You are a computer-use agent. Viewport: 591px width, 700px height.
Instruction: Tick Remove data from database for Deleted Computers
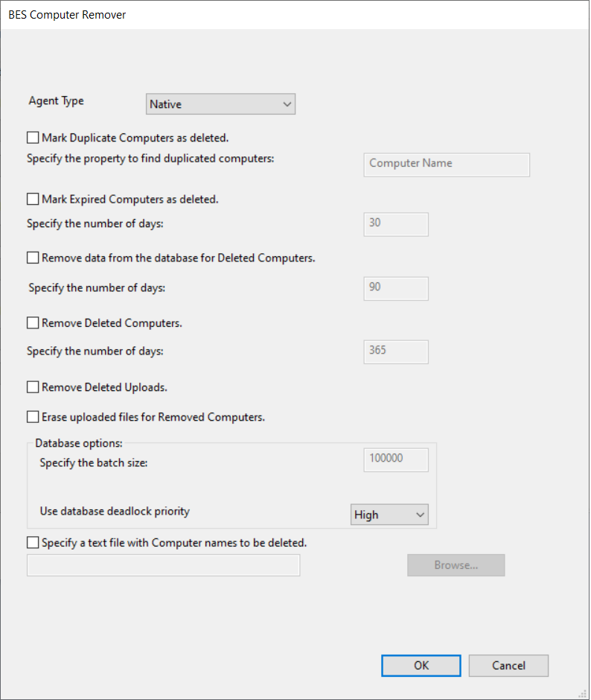point(33,258)
